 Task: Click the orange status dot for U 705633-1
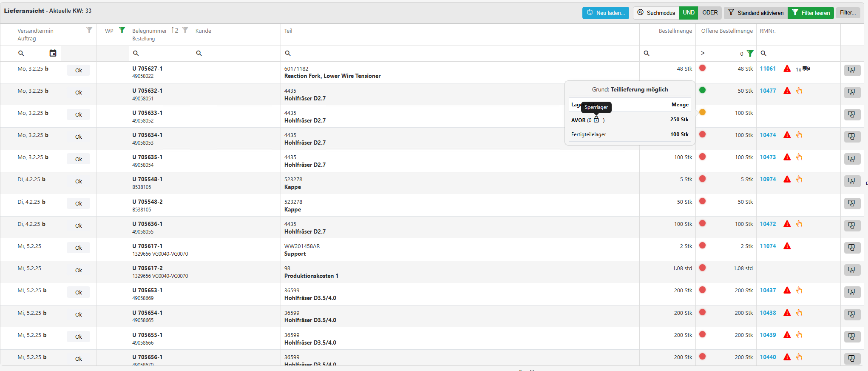point(702,112)
